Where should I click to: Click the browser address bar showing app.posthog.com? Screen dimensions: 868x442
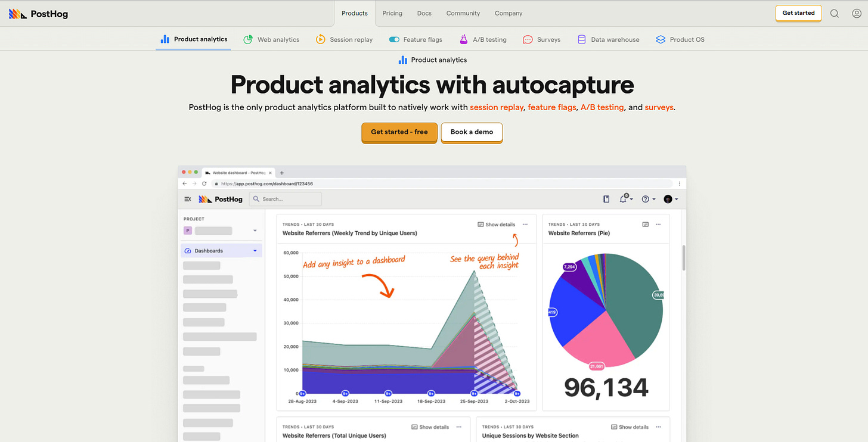pos(442,183)
